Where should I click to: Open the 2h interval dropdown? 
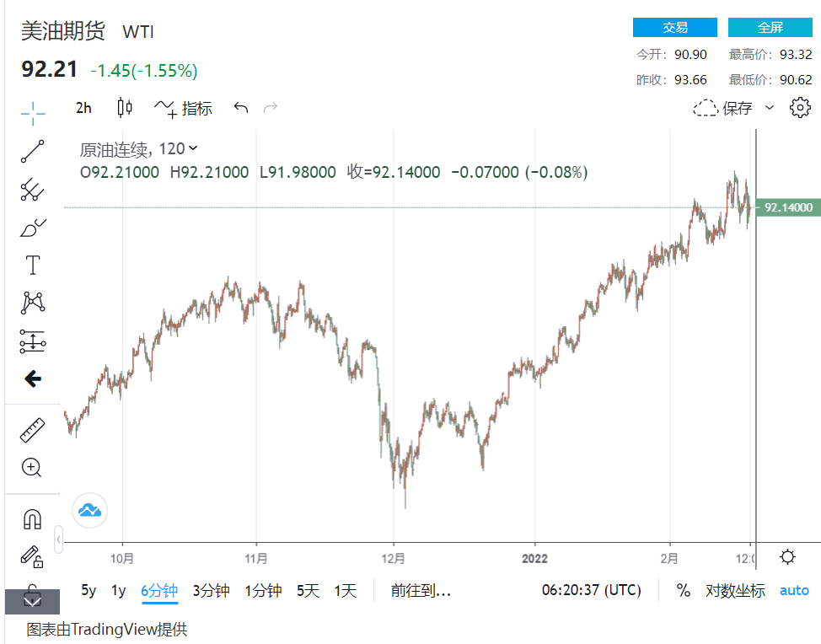pyautogui.click(x=83, y=108)
